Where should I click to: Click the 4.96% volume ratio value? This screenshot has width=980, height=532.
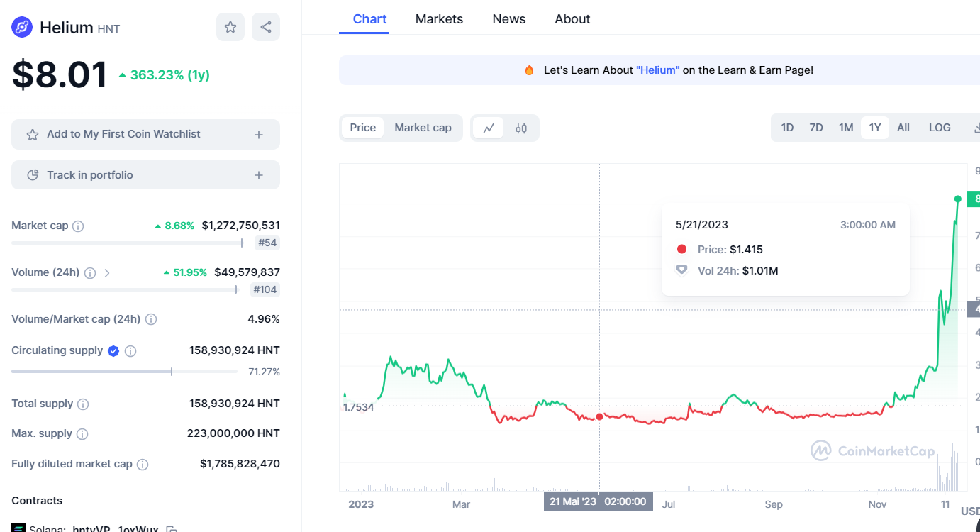pyautogui.click(x=264, y=319)
